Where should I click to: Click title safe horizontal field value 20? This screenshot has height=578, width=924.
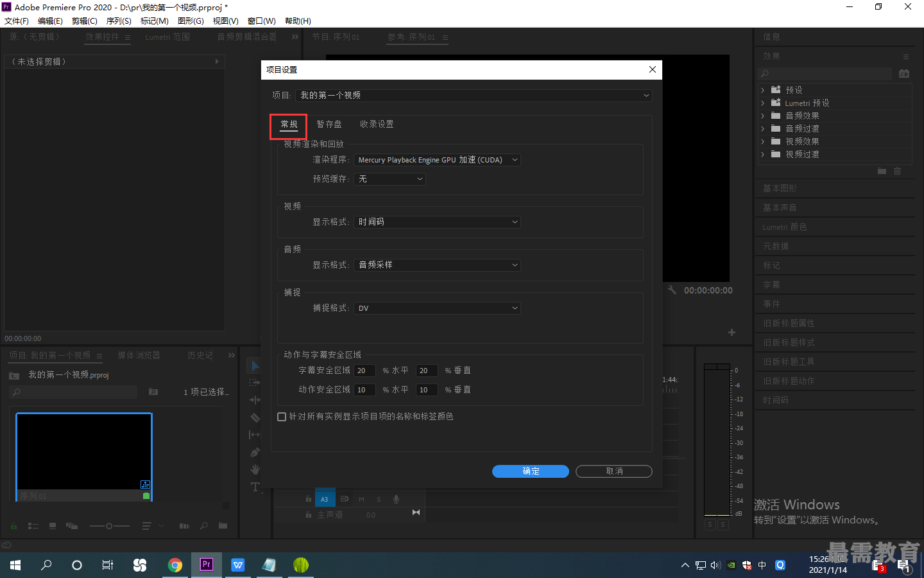pyautogui.click(x=364, y=371)
